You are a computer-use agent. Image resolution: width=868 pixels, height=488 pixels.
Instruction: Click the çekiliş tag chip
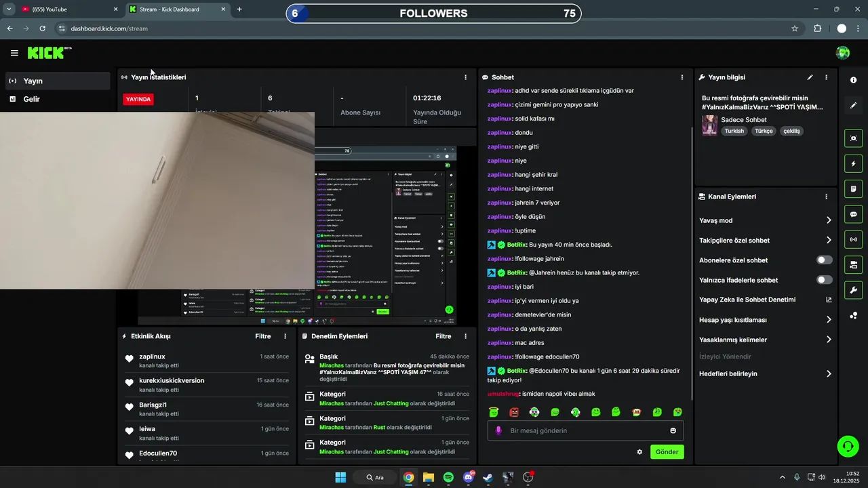pyautogui.click(x=791, y=131)
